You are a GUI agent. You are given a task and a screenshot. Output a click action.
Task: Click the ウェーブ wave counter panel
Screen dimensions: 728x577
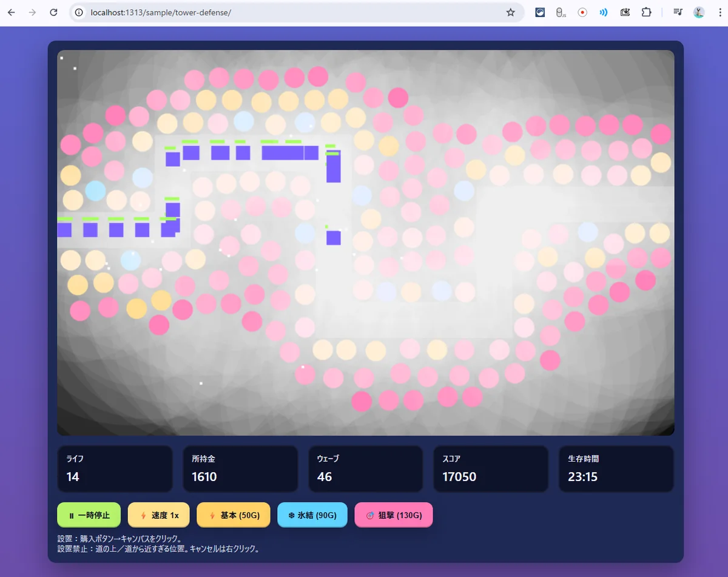[365, 469]
